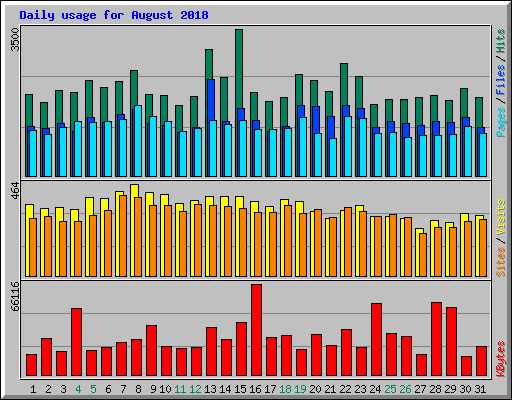Click the orange Sites legend label
This screenshot has width=512, height=400.
pyautogui.click(x=500, y=262)
